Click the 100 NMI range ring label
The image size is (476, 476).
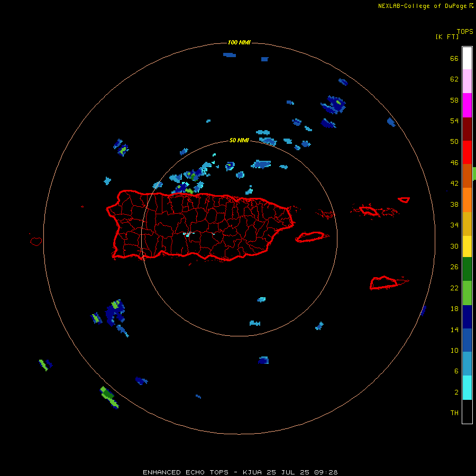[x=239, y=42]
